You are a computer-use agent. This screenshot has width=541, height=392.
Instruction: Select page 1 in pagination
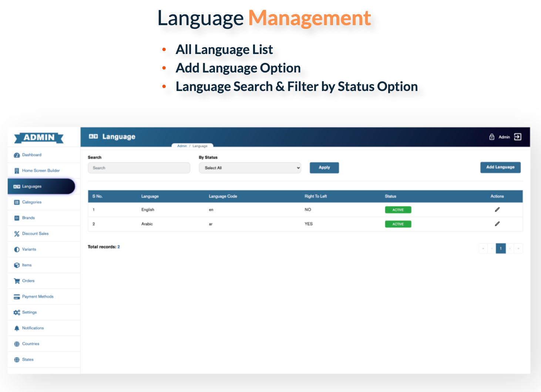coord(501,249)
